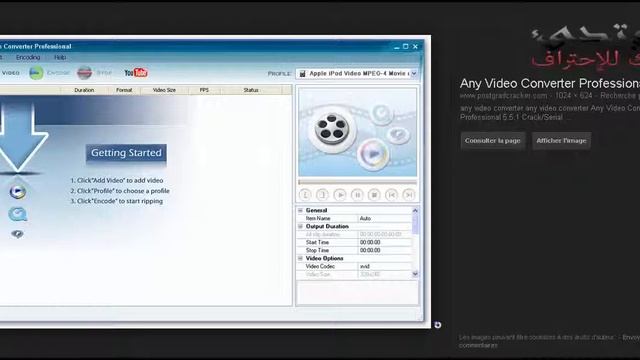Click the FPS column header
This screenshot has width=640, height=360.
coord(204,90)
